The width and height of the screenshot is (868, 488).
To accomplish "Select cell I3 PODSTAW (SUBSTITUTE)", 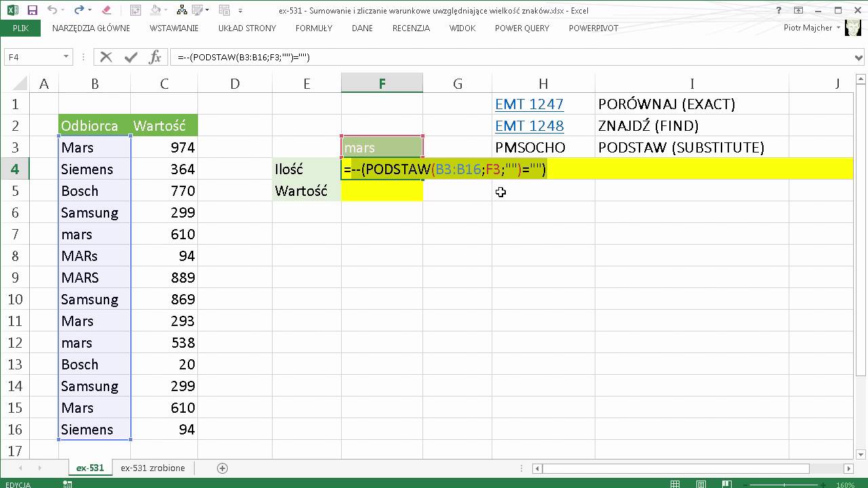I will tap(692, 147).
